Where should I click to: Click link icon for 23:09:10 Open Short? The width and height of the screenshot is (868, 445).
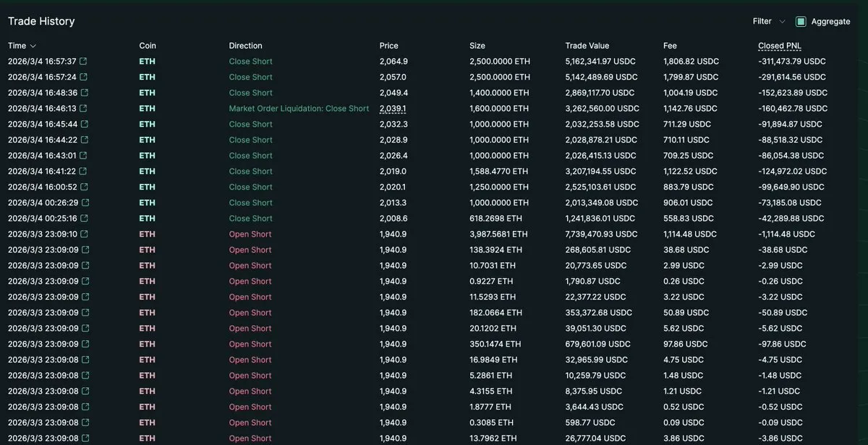point(84,234)
